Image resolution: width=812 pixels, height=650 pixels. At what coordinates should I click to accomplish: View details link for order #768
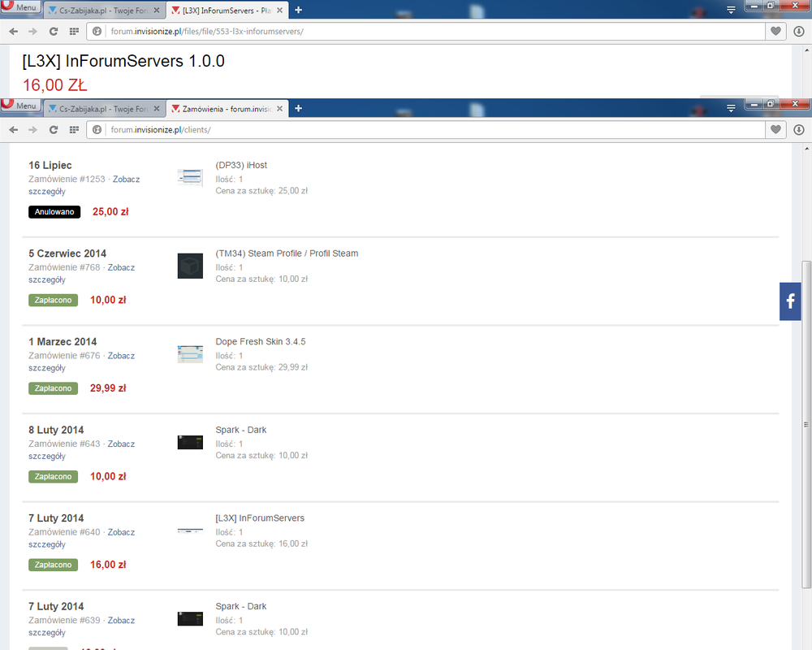click(x=121, y=267)
